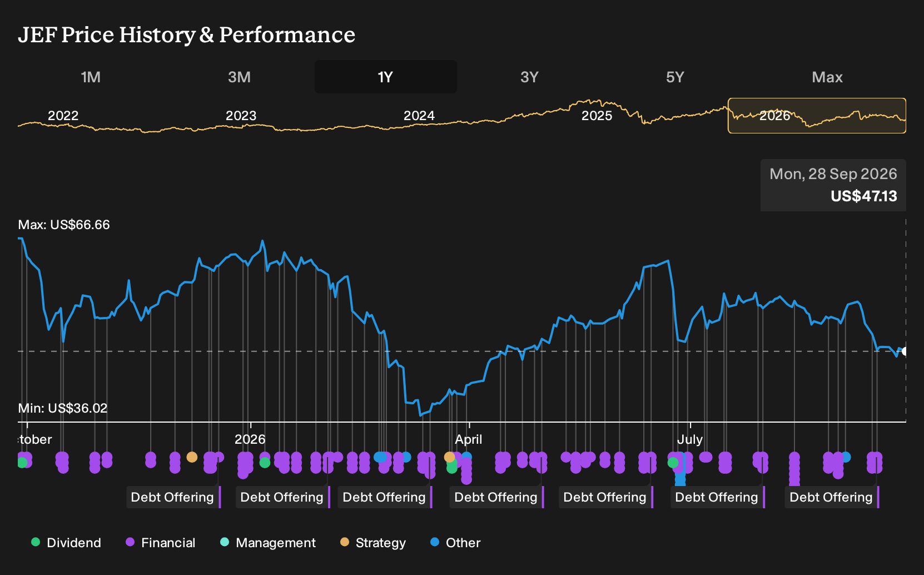The height and width of the screenshot is (575, 924).
Task: Toggle the Strategy legend filter
Action: point(373,543)
